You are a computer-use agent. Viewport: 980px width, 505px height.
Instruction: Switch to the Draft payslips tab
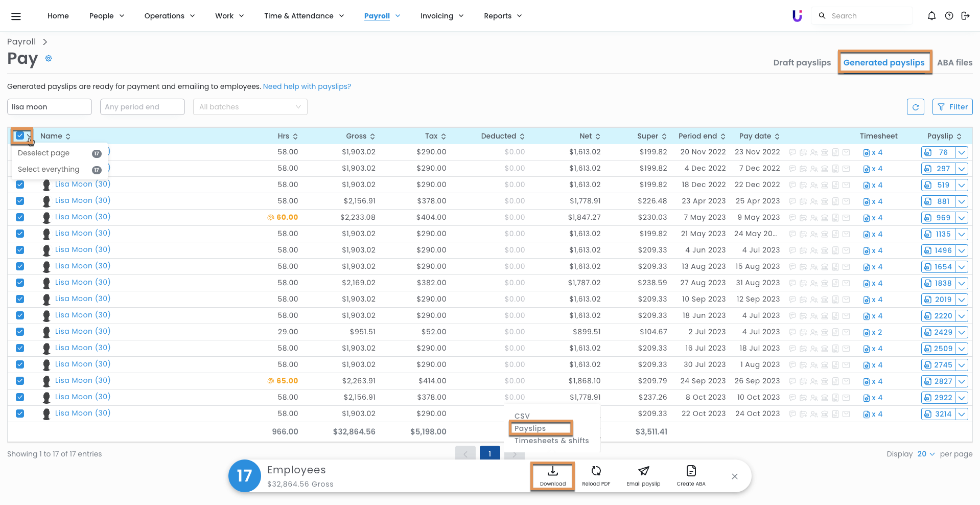pos(802,62)
